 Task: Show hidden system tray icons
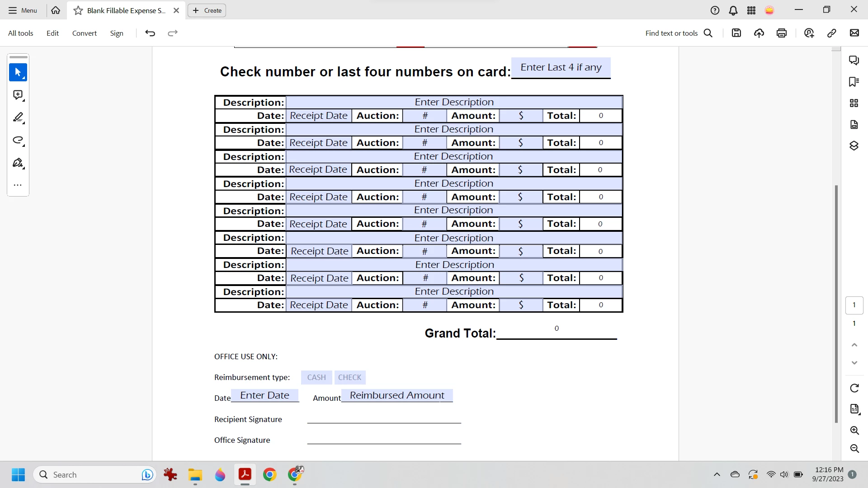coord(717,474)
